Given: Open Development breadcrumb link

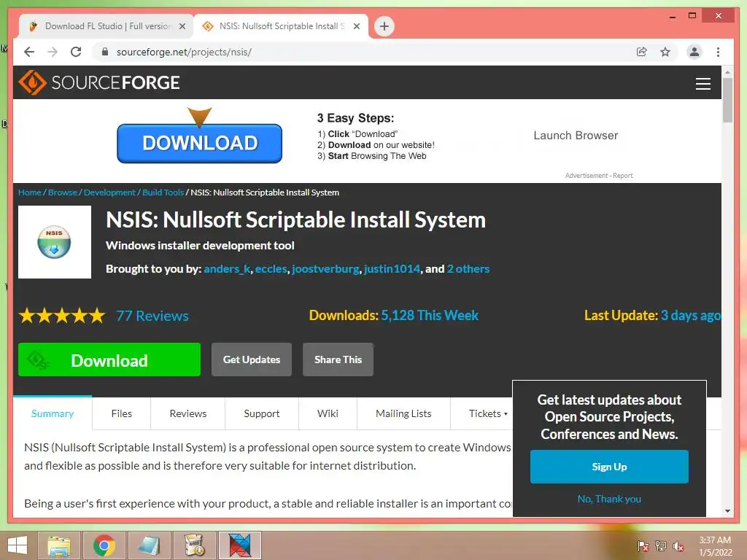Looking at the screenshot, I should click(x=109, y=192).
